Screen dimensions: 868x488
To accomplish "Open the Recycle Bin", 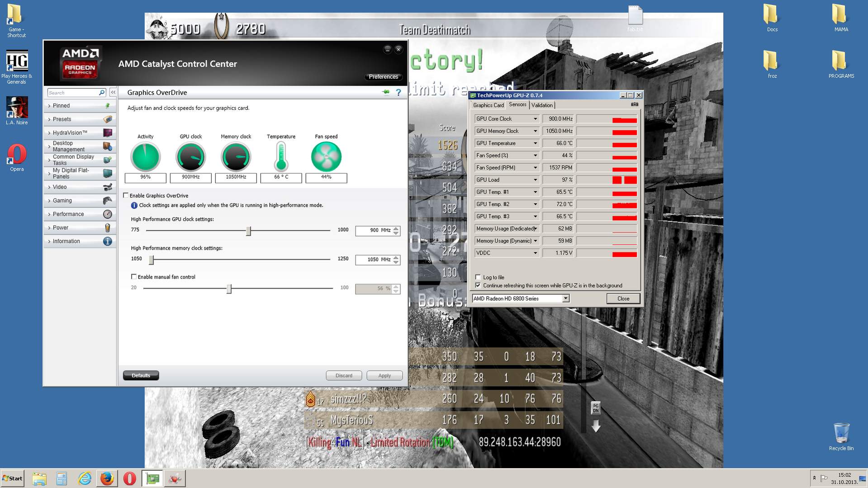I will pos(841,437).
